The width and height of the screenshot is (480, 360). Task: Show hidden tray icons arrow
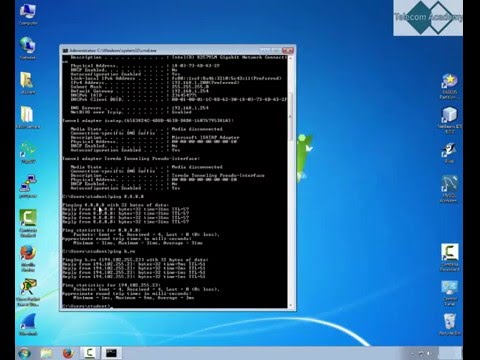[x=412, y=354]
